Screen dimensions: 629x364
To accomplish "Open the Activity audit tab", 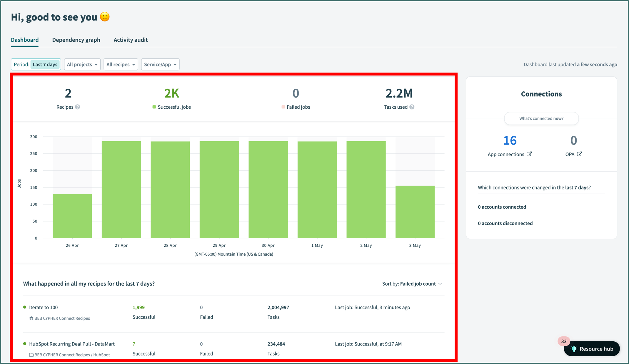I will (131, 40).
